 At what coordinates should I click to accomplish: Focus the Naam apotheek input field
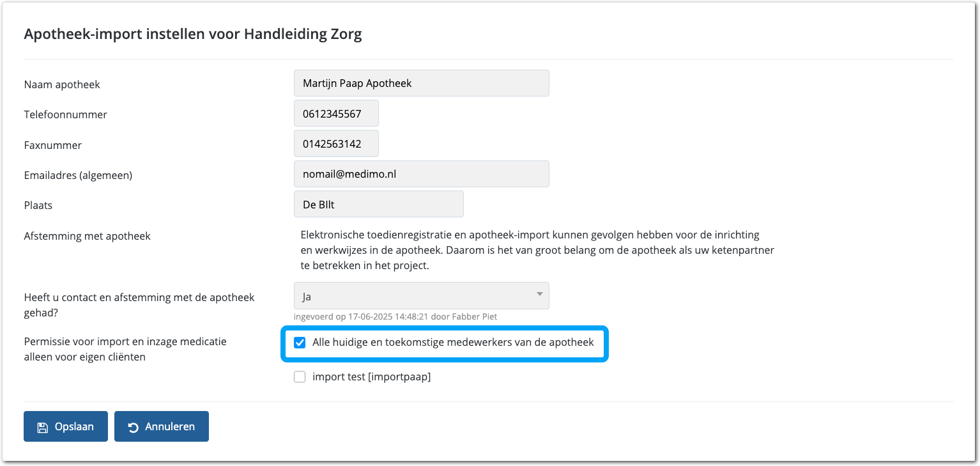click(x=421, y=83)
